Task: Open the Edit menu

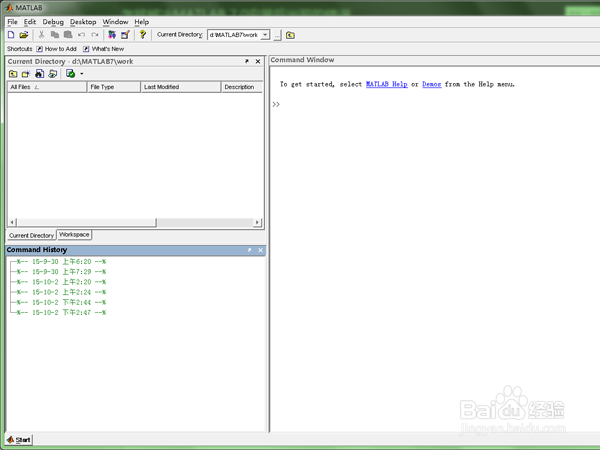Action: point(29,22)
